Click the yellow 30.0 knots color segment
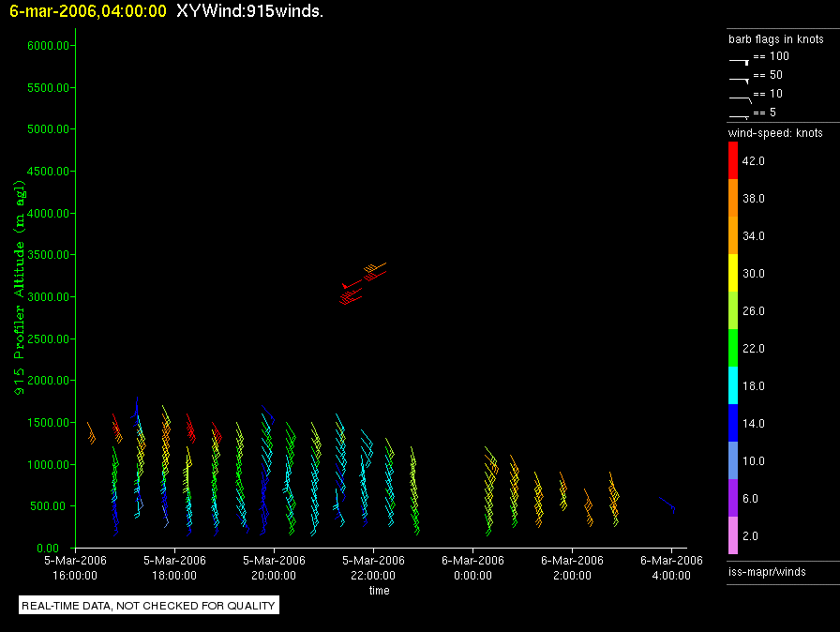The image size is (840, 632). tap(733, 274)
